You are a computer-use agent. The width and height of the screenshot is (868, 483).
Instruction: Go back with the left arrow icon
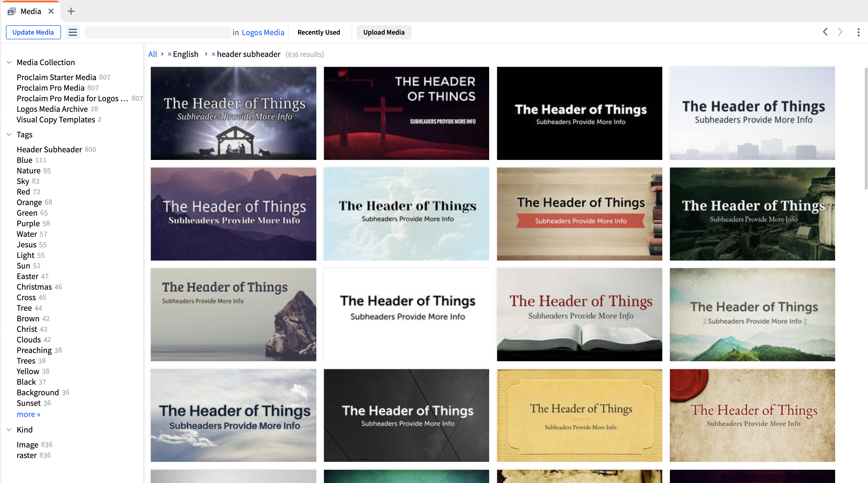coord(825,32)
